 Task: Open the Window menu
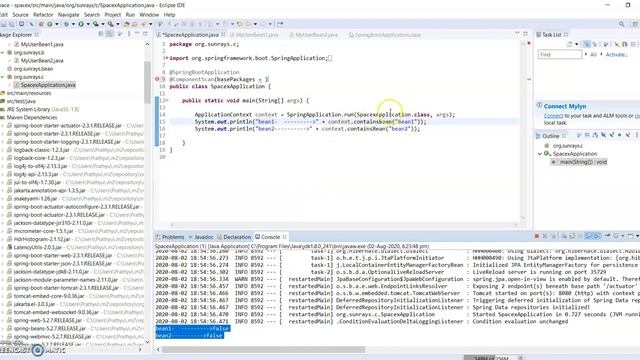[x=149, y=15]
